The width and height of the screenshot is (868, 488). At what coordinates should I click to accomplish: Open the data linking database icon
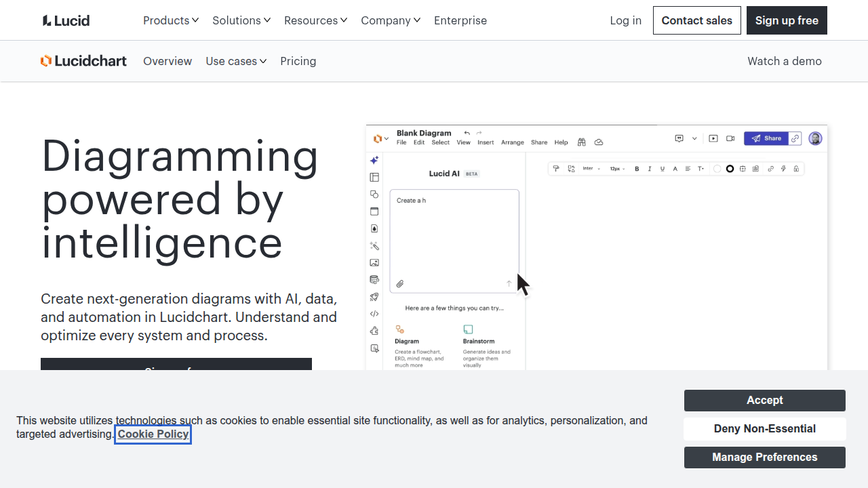point(374,279)
